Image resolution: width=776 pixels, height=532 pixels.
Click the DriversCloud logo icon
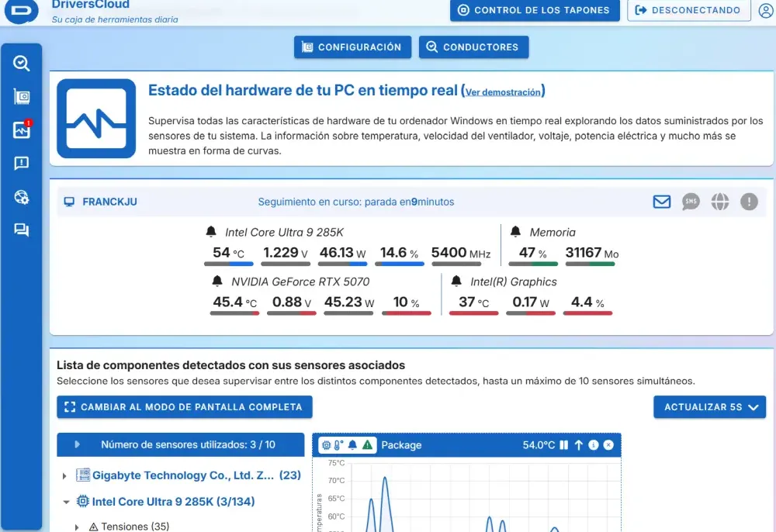pyautogui.click(x=21, y=10)
